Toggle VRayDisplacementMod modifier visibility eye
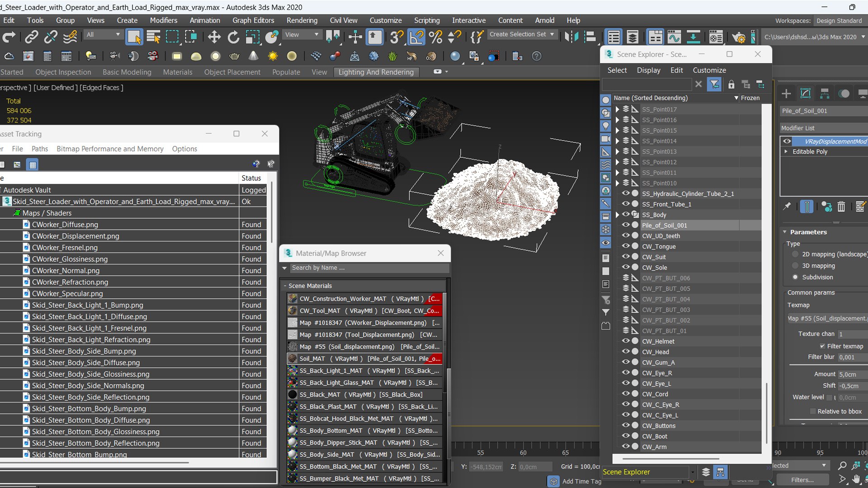The height and width of the screenshot is (488, 868). 787,141
